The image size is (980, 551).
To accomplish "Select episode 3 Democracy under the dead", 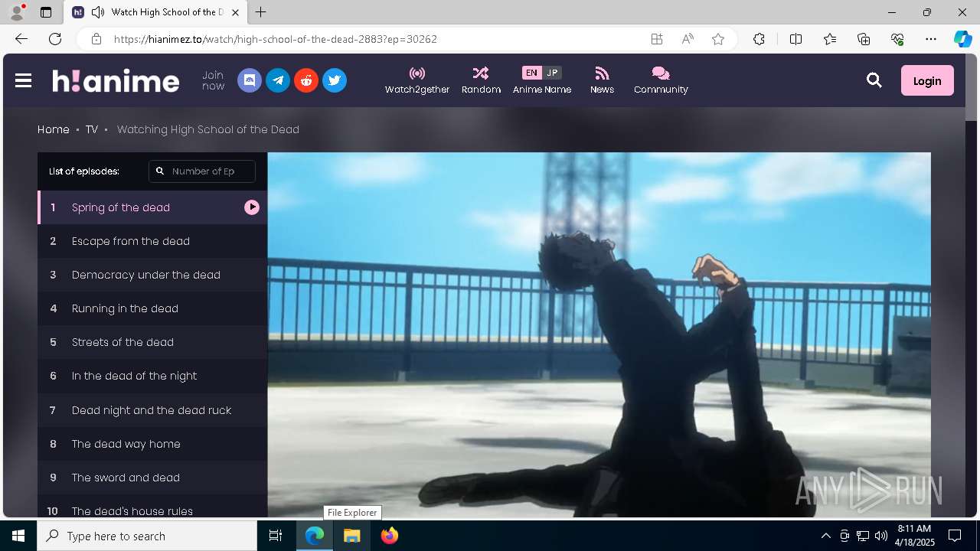I will (x=152, y=275).
